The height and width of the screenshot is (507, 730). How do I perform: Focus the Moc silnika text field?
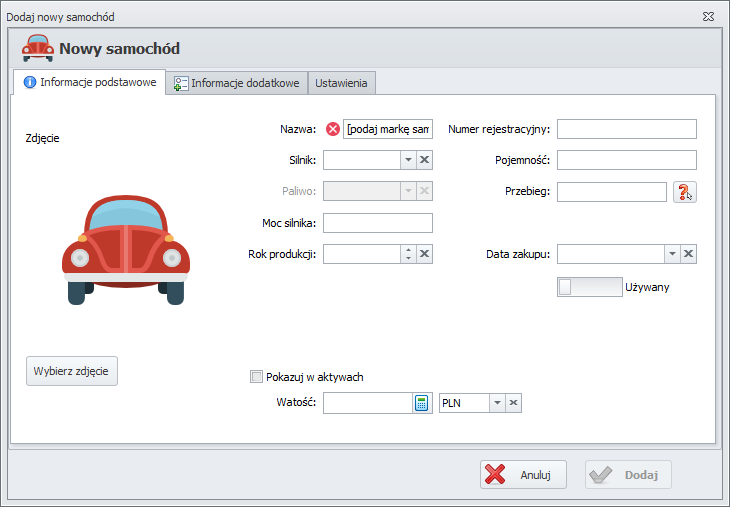coord(378,223)
